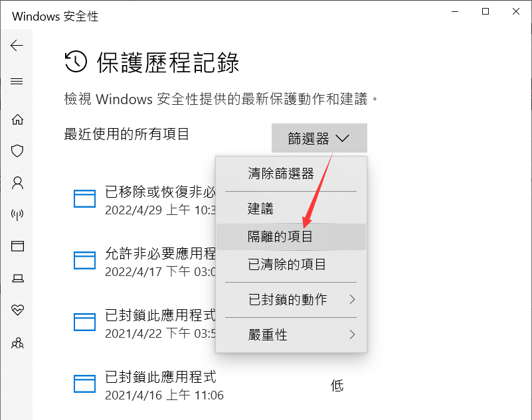Select 隔離的項目 in the filter menu
532x420 pixels.
click(291, 237)
